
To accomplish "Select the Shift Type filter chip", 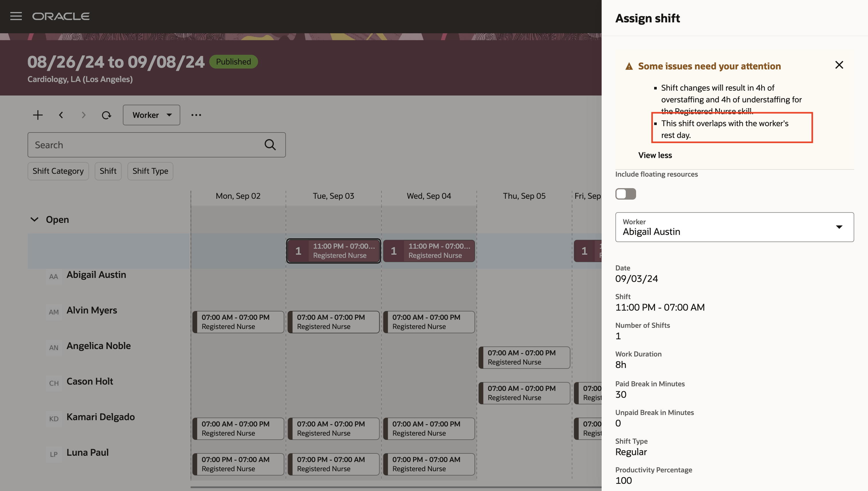I will pyautogui.click(x=150, y=171).
